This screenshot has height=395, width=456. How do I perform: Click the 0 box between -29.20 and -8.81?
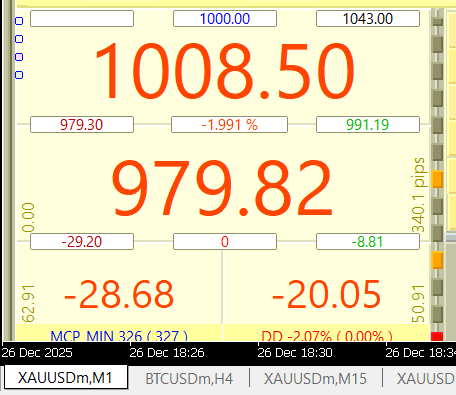(225, 241)
